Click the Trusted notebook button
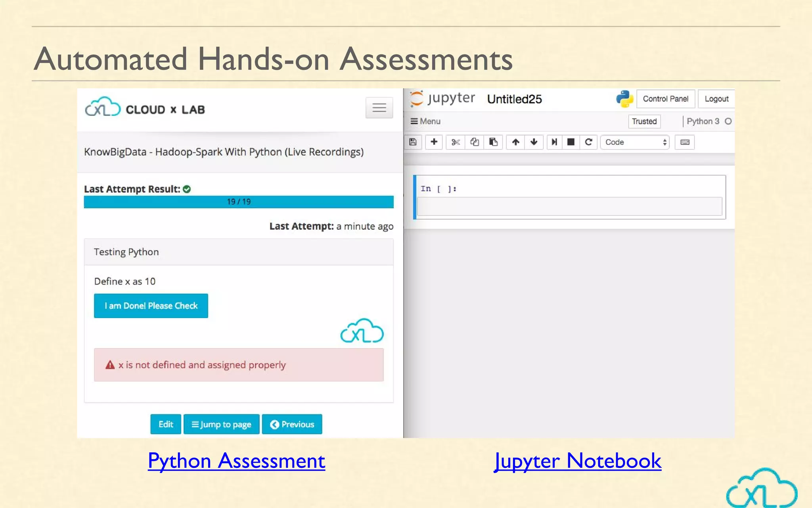This screenshot has width=812, height=508. [x=644, y=121]
